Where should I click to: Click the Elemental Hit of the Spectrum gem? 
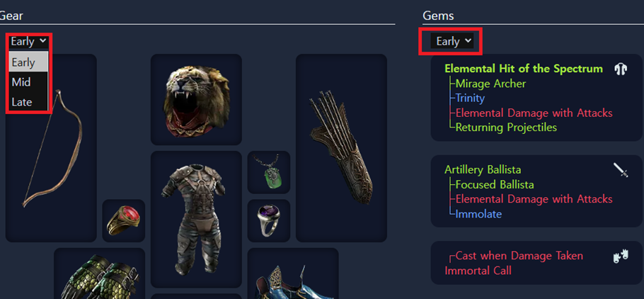[x=524, y=68]
